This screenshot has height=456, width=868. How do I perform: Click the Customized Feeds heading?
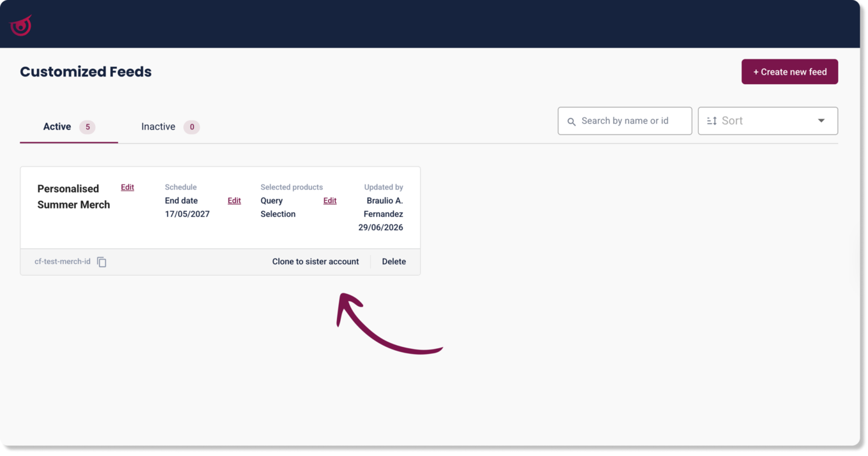86,71
